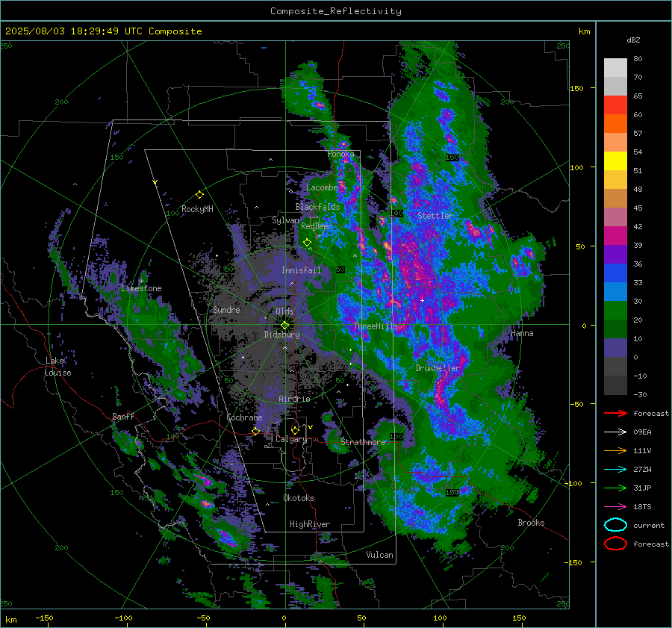Click the 09EA legend label
672x628 pixels.
point(642,432)
